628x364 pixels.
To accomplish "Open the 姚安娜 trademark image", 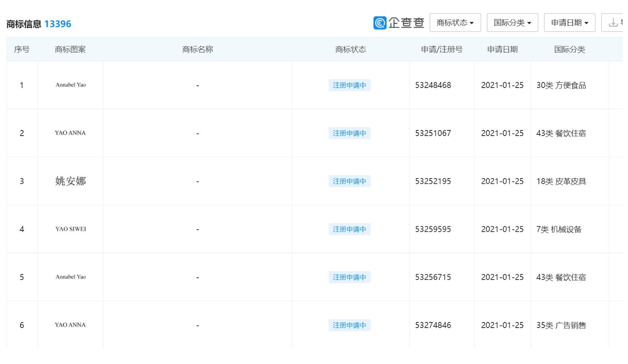I will pos(70,181).
